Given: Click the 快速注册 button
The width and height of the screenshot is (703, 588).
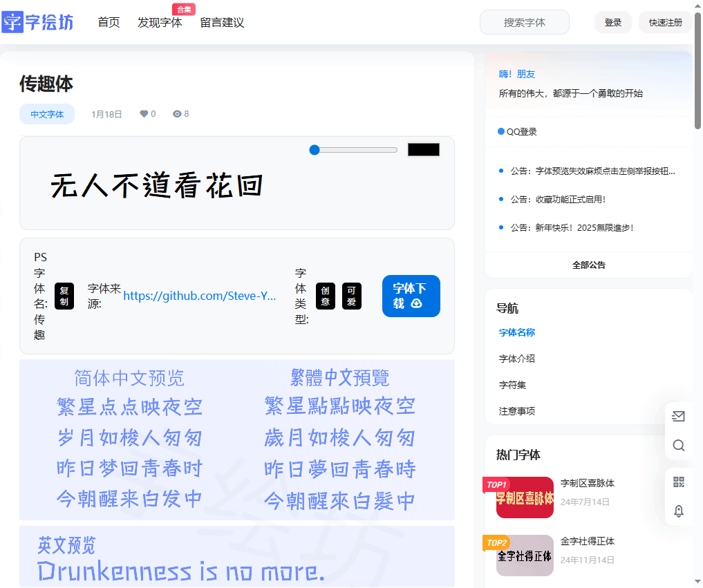Looking at the screenshot, I should [x=665, y=22].
